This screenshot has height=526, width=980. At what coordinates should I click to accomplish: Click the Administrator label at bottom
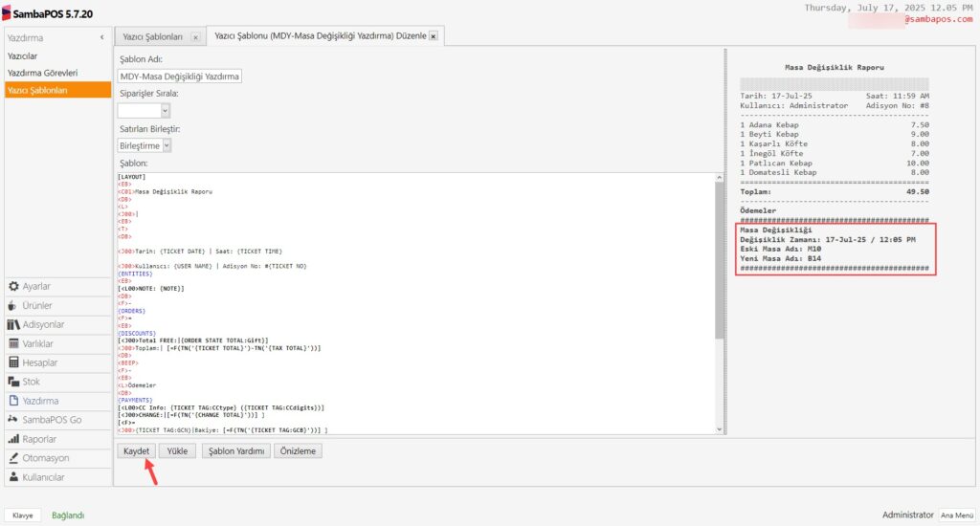pos(907,515)
